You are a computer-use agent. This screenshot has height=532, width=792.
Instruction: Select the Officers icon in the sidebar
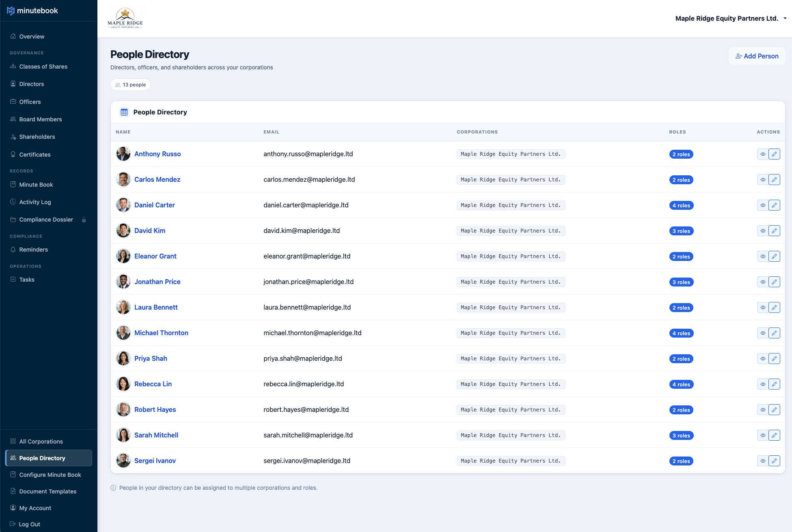[13, 101]
